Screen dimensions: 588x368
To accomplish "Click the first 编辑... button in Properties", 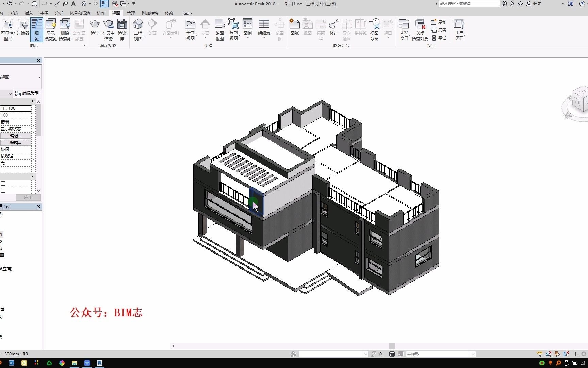I will tap(16, 136).
